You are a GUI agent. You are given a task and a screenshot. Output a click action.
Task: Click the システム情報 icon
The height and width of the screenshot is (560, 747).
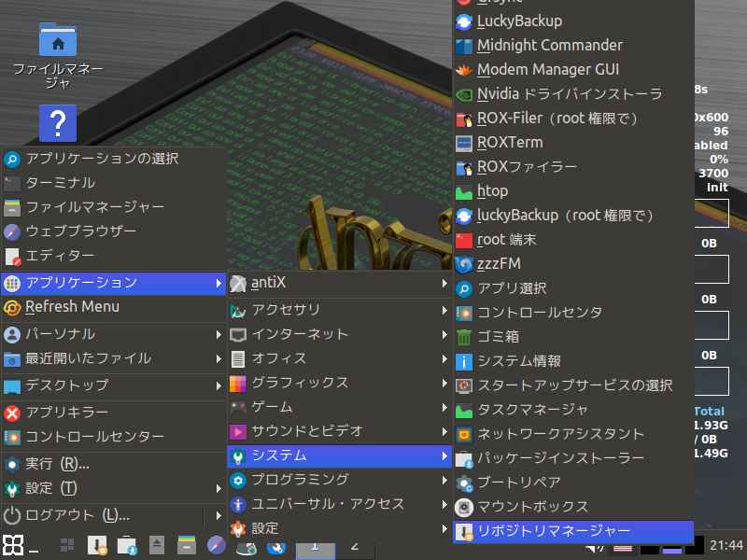click(463, 362)
